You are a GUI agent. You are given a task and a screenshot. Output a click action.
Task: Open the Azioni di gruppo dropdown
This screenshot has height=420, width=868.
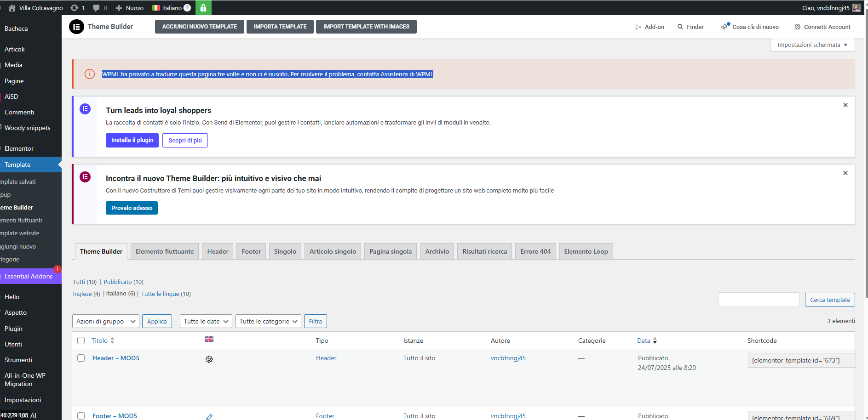tap(106, 321)
